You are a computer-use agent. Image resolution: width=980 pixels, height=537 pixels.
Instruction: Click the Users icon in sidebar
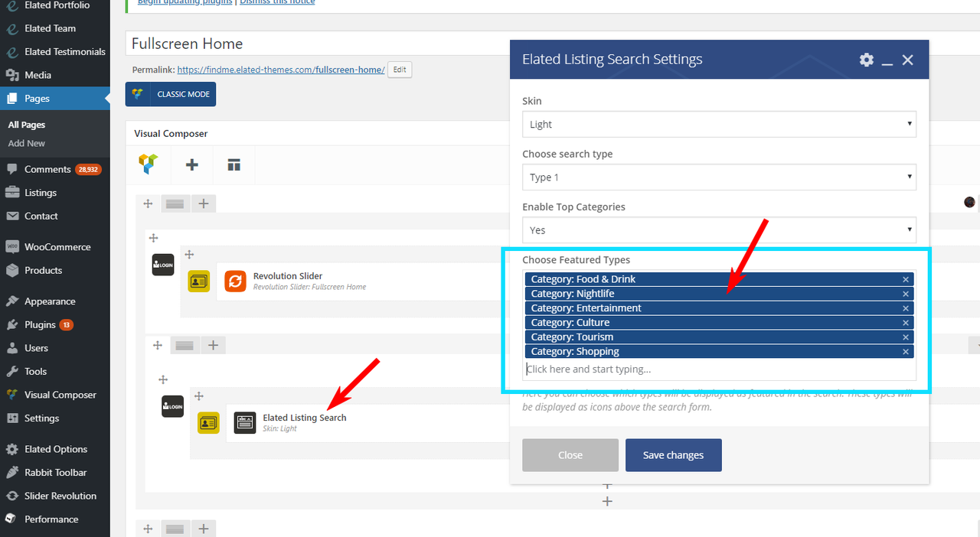pyautogui.click(x=11, y=348)
